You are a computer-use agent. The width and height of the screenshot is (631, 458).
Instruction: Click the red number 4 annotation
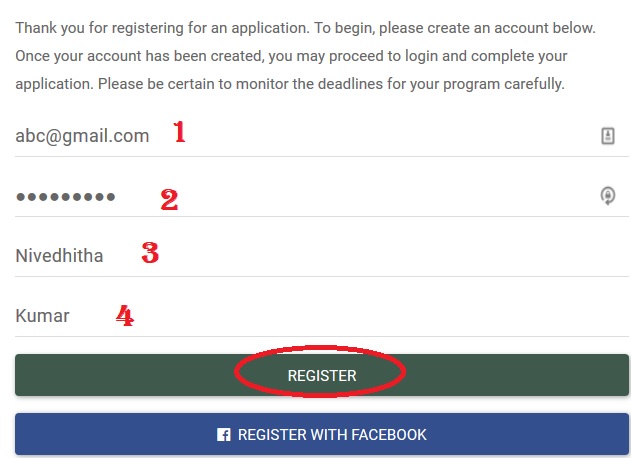coord(124,316)
